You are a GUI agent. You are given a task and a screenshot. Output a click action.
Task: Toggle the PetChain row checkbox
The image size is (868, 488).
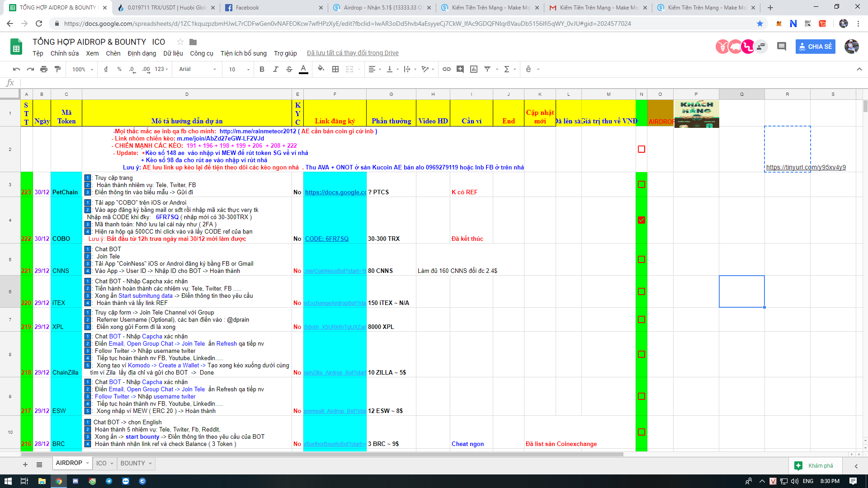641,184
